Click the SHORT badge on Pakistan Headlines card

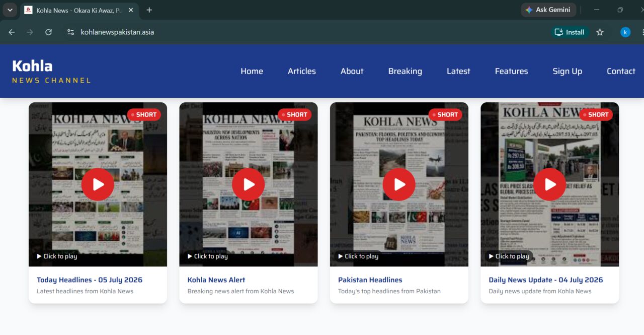pos(445,114)
